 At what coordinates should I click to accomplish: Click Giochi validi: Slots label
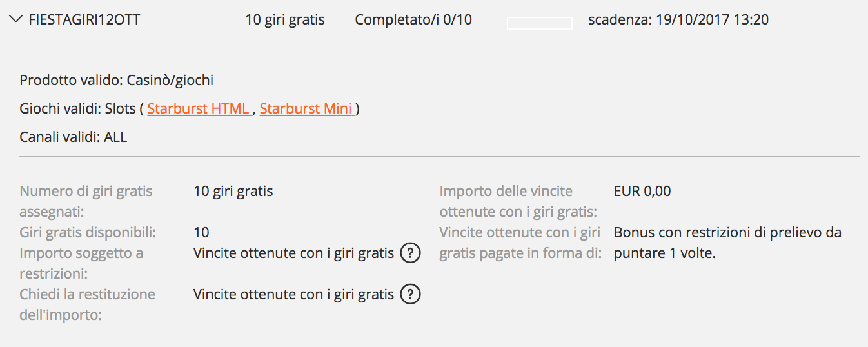tap(78, 108)
